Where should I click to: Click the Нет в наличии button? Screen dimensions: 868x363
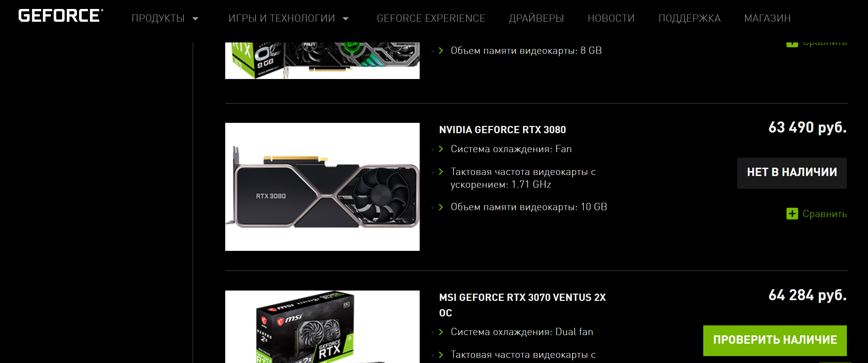pos(792,173)
